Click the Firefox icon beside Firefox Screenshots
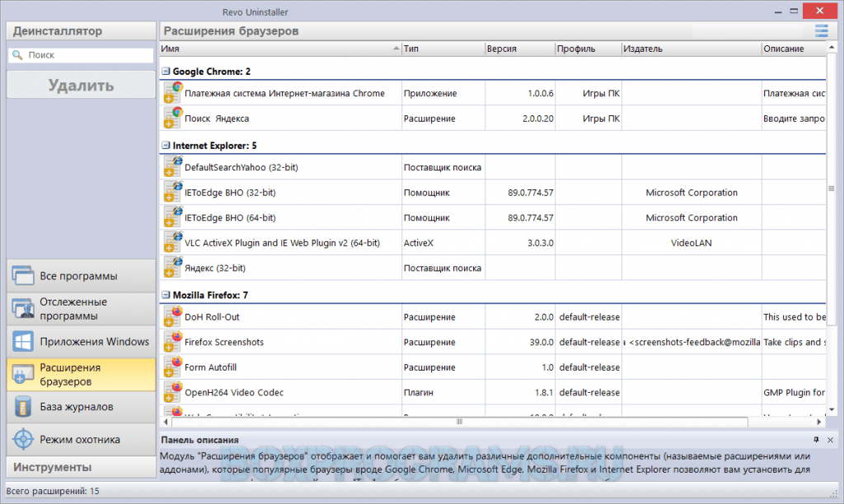Image resolution: width=844 pixels, height=504 pixels. [x=172, y=342]
